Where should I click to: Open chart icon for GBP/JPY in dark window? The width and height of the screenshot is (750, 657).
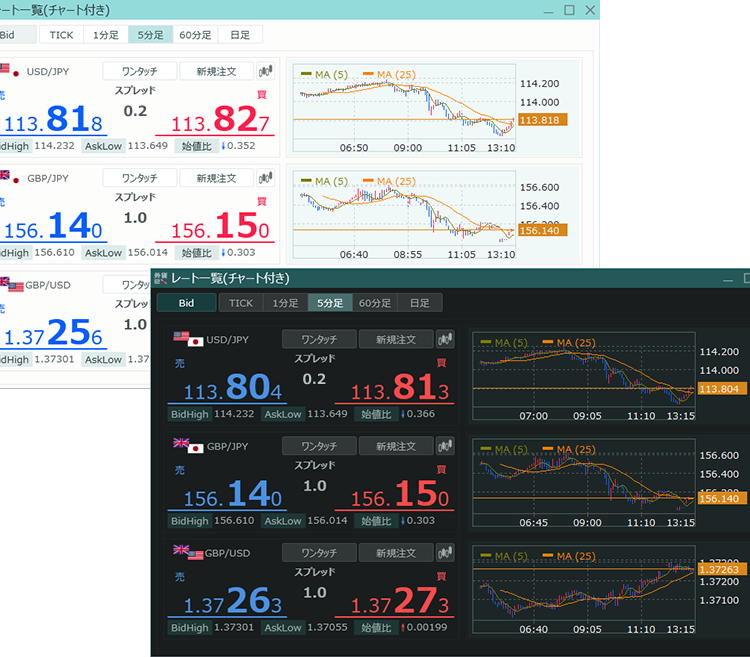[x=446, y=446]
